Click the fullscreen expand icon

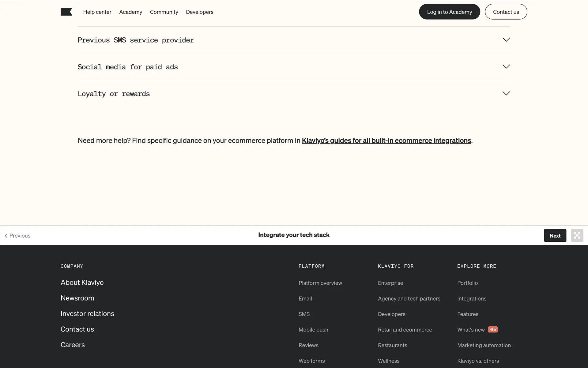(577, 236)
